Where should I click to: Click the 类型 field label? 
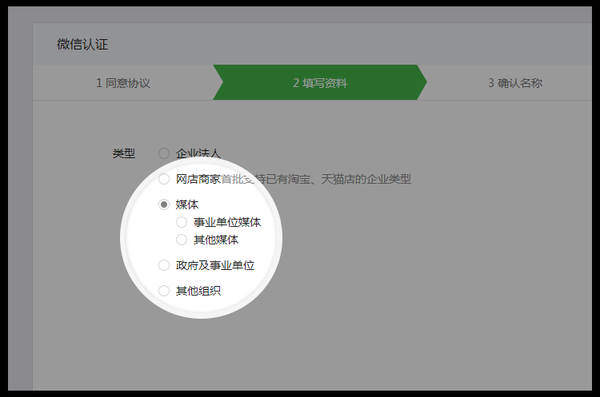[124, 154]
